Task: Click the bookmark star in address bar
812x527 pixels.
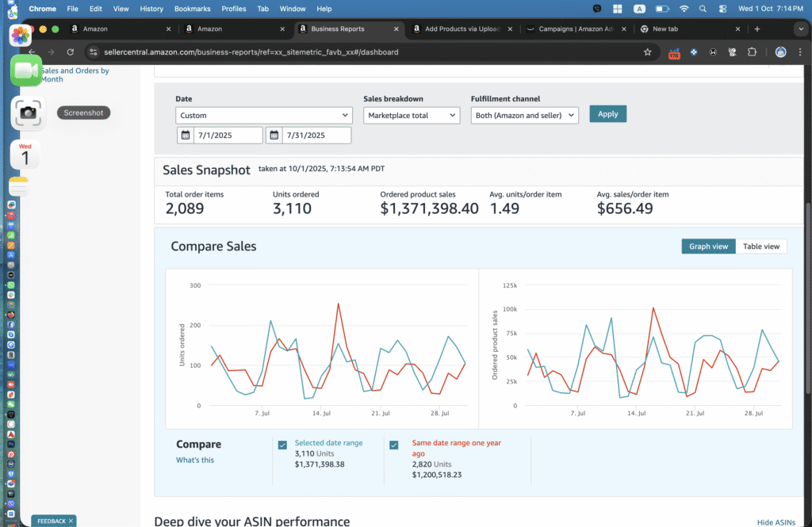Action: pos(648,52)
